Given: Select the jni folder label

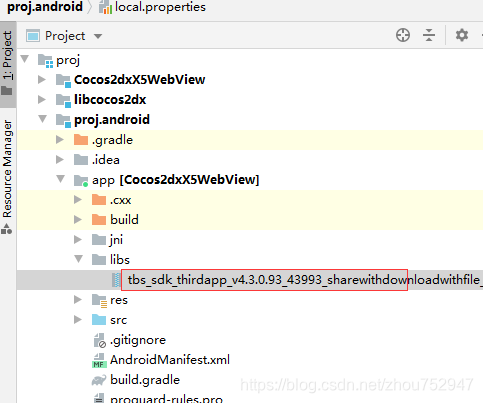Looking at the screenshot, I should 116,240.
